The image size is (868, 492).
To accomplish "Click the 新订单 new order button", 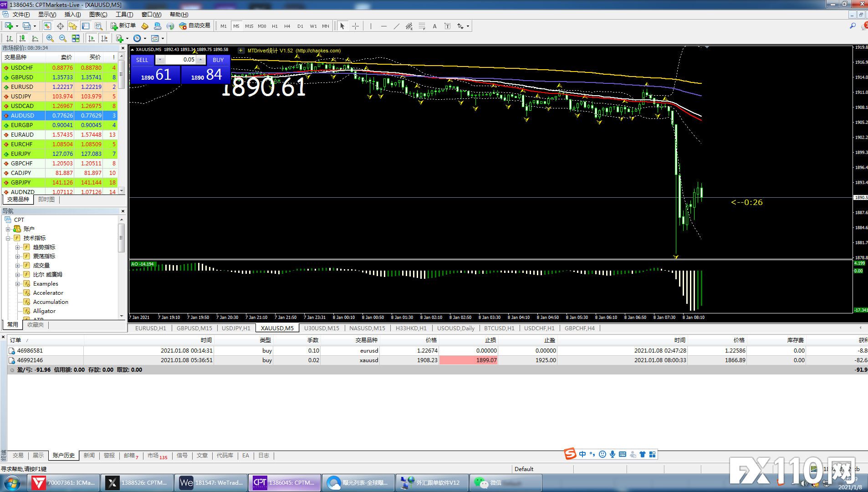I will (123, 26).
